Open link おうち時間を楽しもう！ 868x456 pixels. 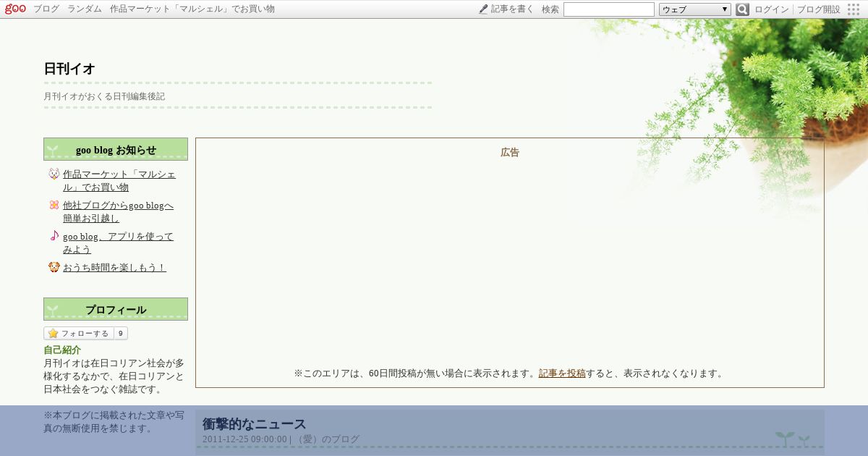114,268
